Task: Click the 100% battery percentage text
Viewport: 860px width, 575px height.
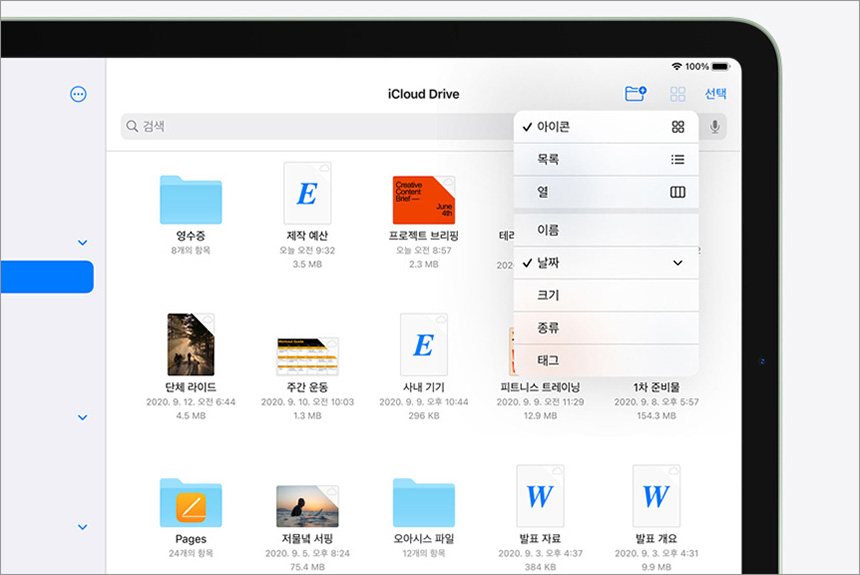Action: click(697, 66)
